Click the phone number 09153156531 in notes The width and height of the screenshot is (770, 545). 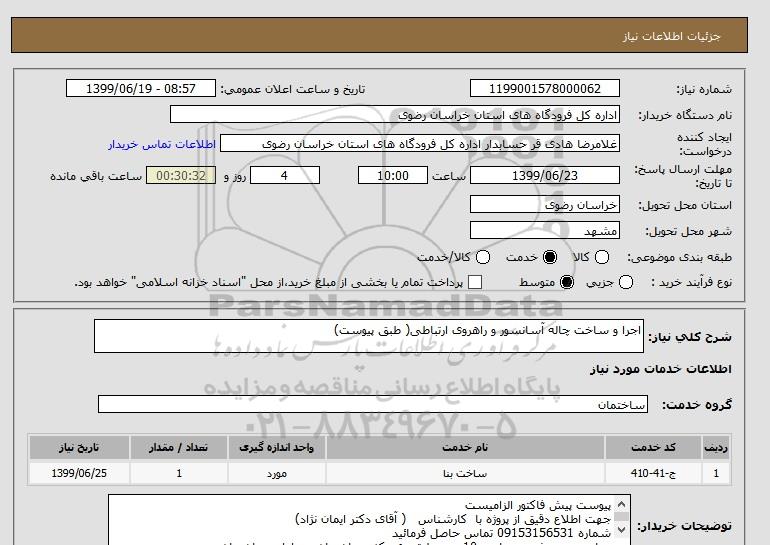(535, 533)
